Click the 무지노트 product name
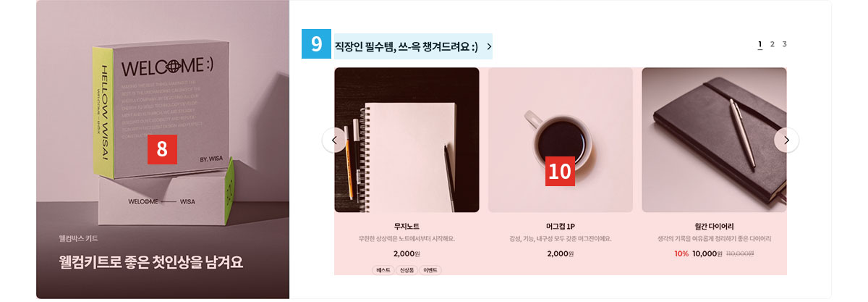This screenshot has width=868, height=302. 407,226
